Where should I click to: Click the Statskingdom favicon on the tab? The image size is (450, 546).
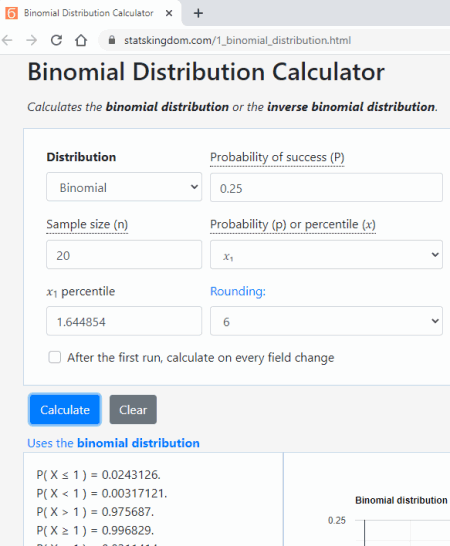[x=11, y=13]
